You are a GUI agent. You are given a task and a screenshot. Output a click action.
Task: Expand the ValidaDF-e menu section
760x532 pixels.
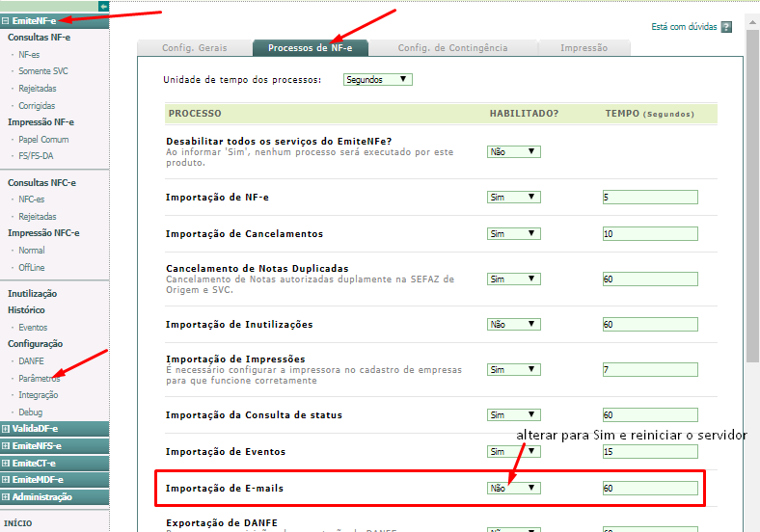point(6,429)
